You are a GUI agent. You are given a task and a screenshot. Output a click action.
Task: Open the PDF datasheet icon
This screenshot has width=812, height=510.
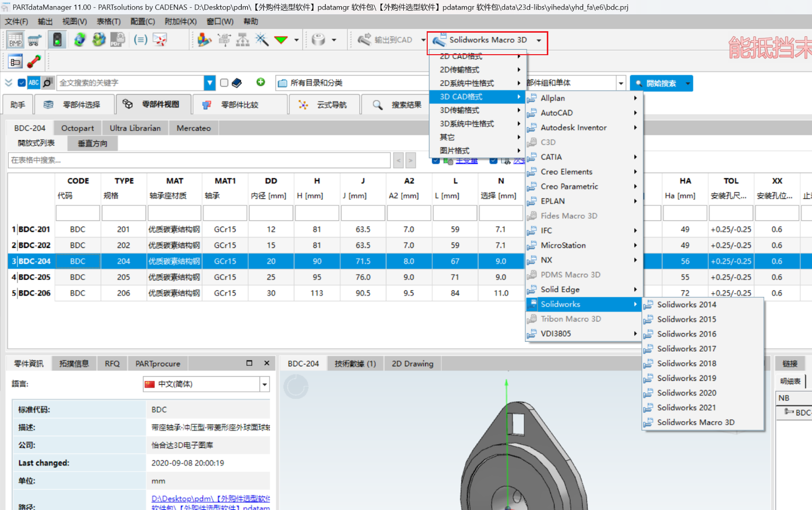click(x=118, y=40)
